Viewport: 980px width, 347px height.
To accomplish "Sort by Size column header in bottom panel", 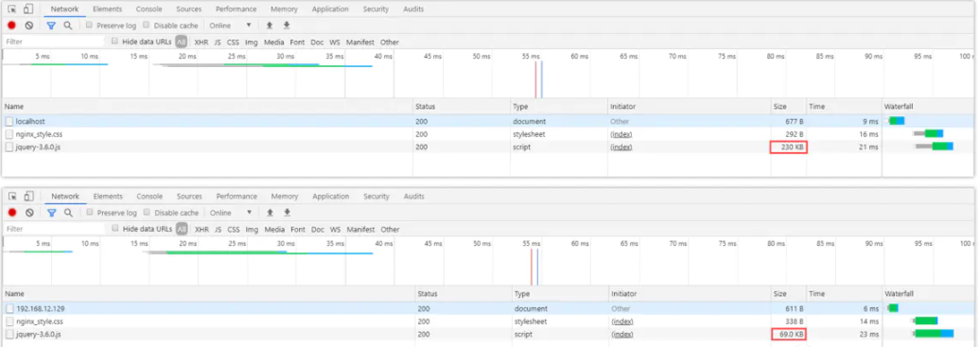I will (789, 294).
